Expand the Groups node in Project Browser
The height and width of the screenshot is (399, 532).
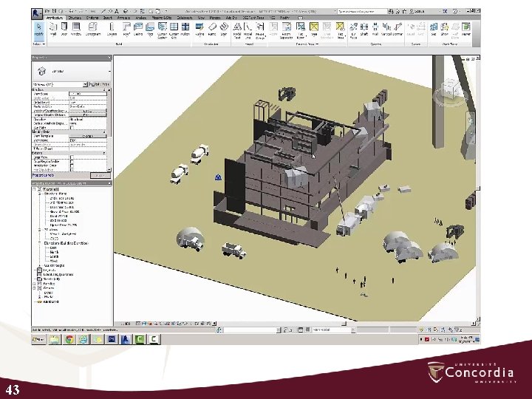pyautogui.click(x=34, y=288)
